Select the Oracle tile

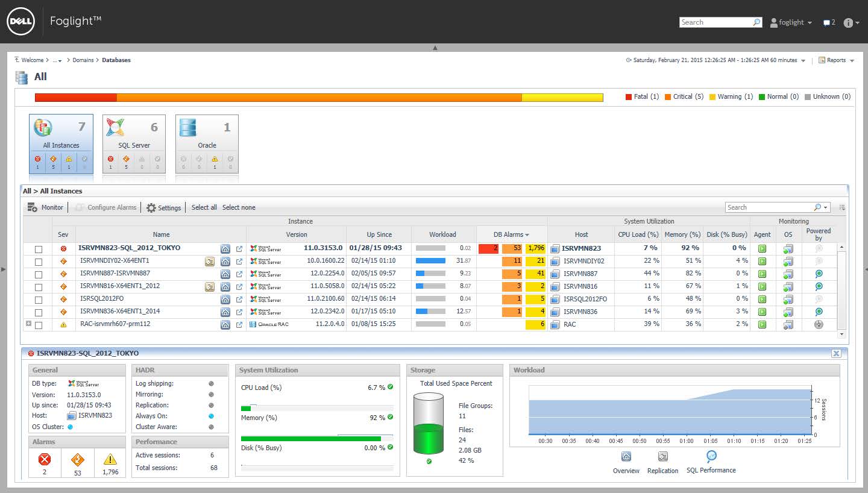pyautogui.click(x=207, y=144)
